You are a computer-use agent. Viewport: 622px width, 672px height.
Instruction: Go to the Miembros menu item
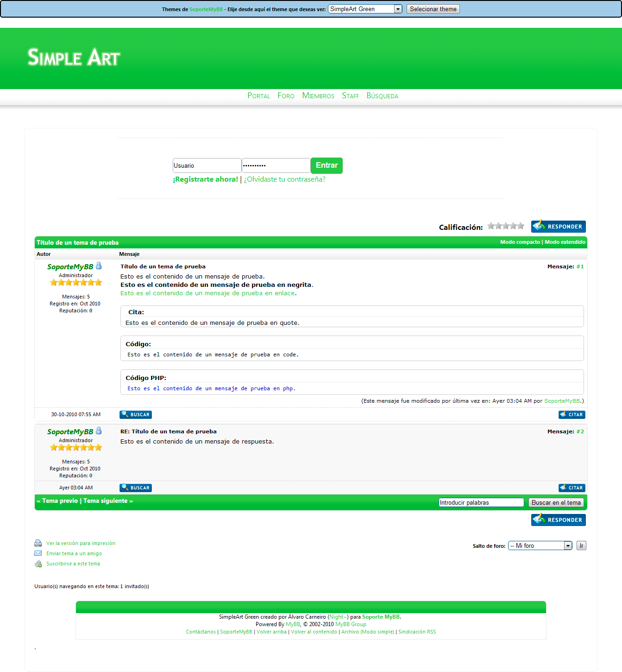318,95
